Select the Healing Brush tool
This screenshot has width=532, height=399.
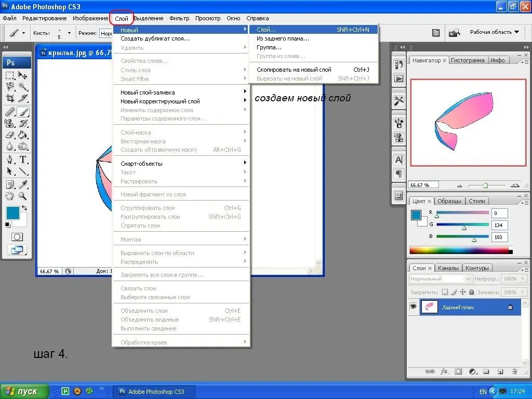10,112
